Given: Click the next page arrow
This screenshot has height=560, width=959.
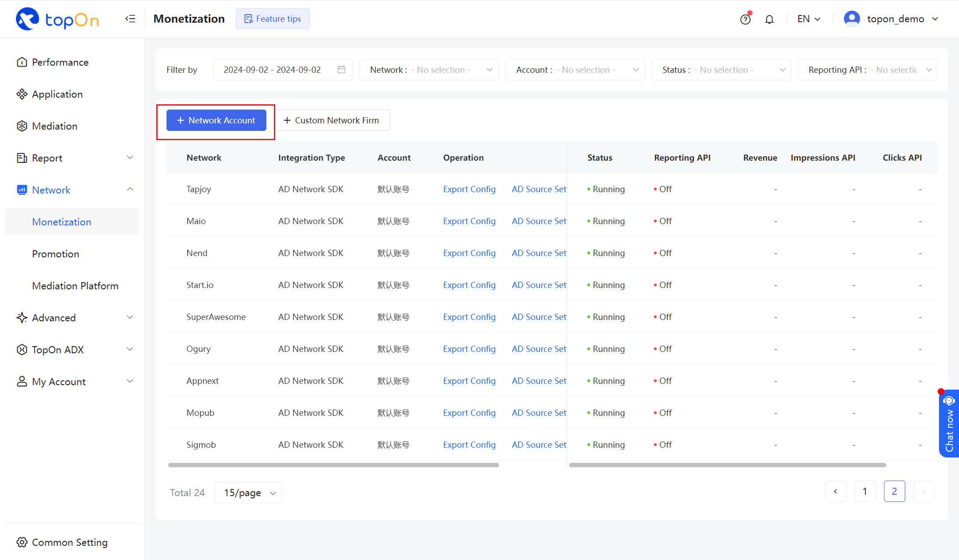Looking at the screenshot, I should click(x=923, y=491).
